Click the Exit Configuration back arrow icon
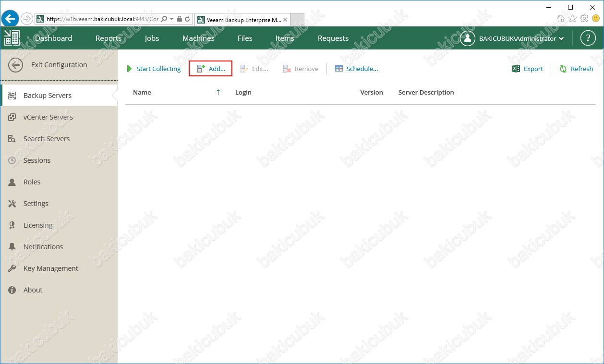The width and height of the screenshot is (604, 364). (15, 65)
